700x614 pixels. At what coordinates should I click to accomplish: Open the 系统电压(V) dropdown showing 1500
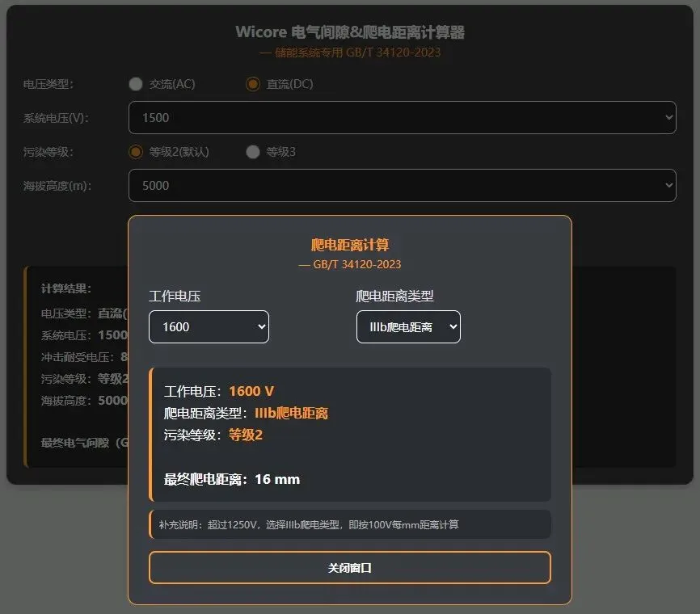point(403,118)
